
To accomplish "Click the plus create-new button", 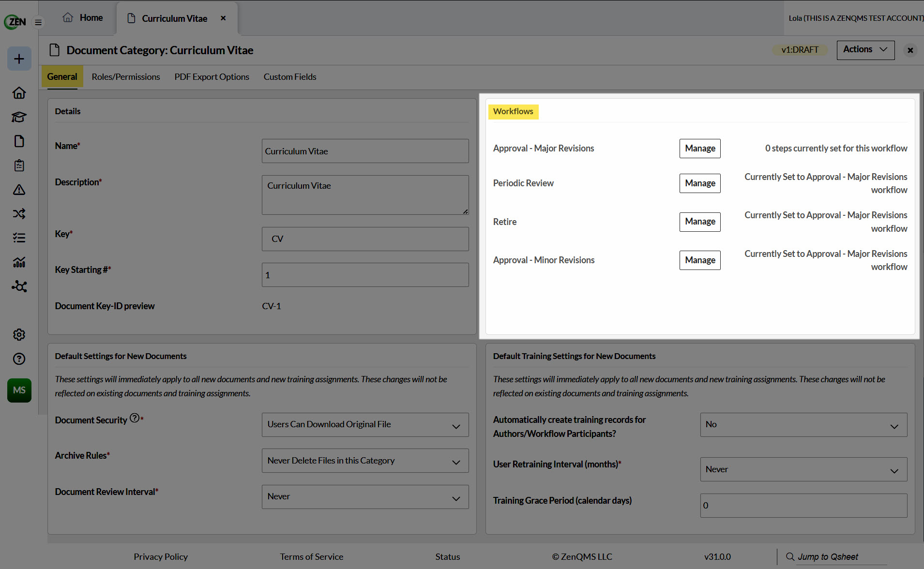I will (19, 59).
